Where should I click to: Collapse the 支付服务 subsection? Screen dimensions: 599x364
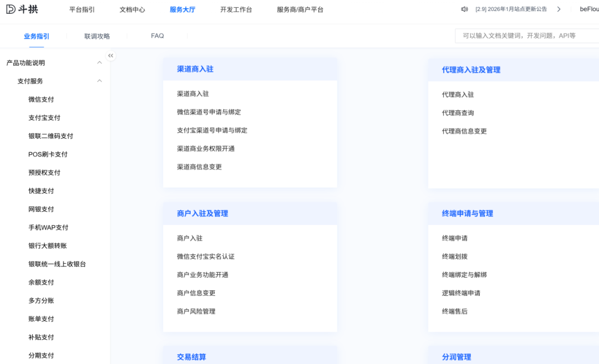(x=99, y=81)
